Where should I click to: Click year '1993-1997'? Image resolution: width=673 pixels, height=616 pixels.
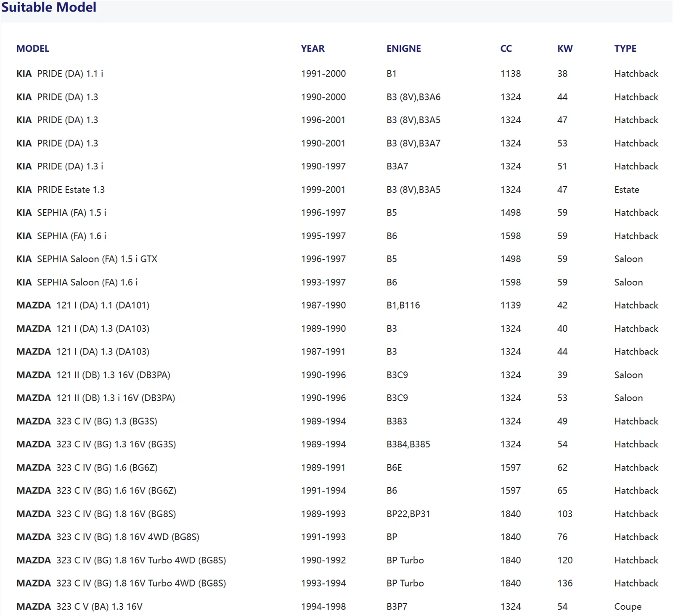[x=323, y=282]
